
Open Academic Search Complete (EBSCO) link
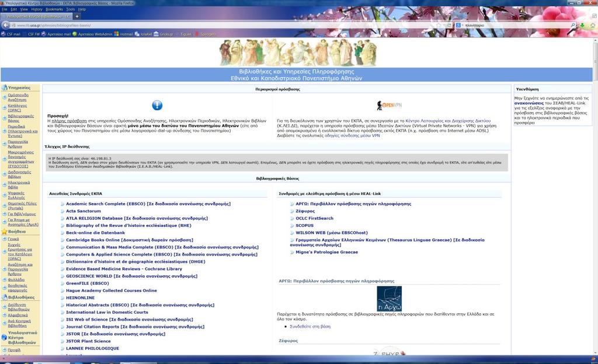pyautogui.click(x=148, y=204)
